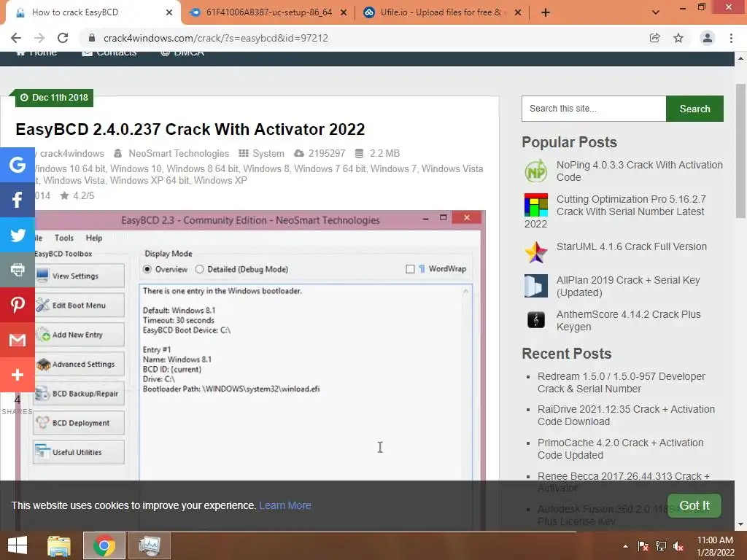This screenshot has width=747, height=560.
Task: Open the monitor app in the taskbar
Action: pyautogui.click(x=150, y=545)
